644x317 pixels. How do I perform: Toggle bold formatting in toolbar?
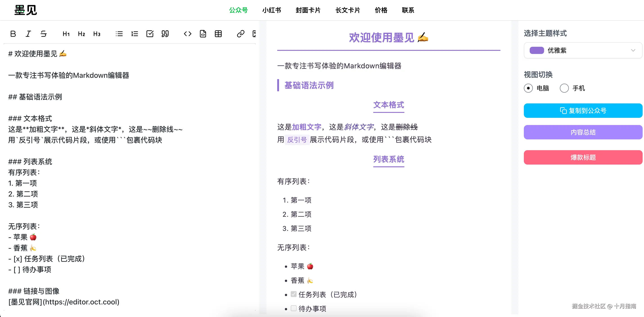click(x=13, y=34)
